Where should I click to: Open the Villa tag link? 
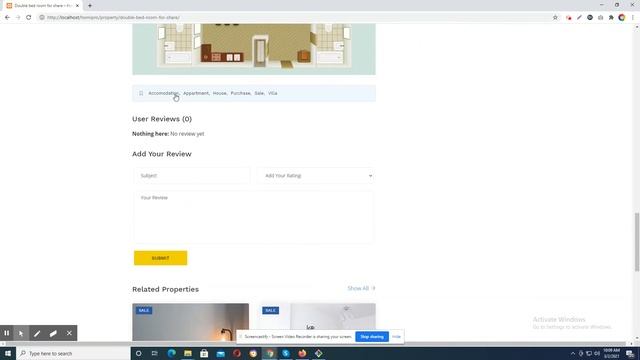273,93
